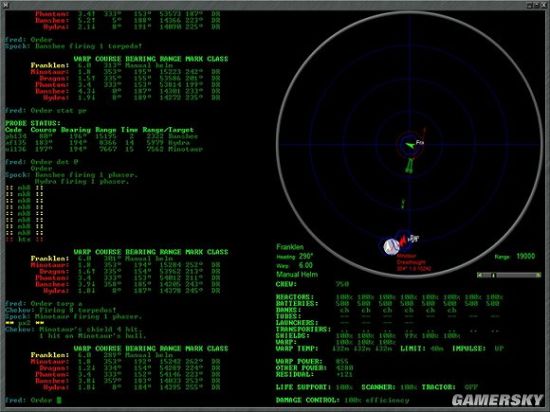The width and height of the screenshot is (550, 412).
Task: Click the PROBE STATUS heading in log
Action: (x=33, y=123)
